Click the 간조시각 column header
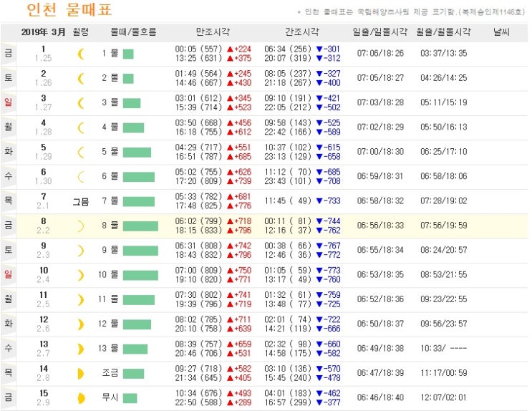This screenshot has height=411, width=532. pyautogui.click(x=302, y=32)
